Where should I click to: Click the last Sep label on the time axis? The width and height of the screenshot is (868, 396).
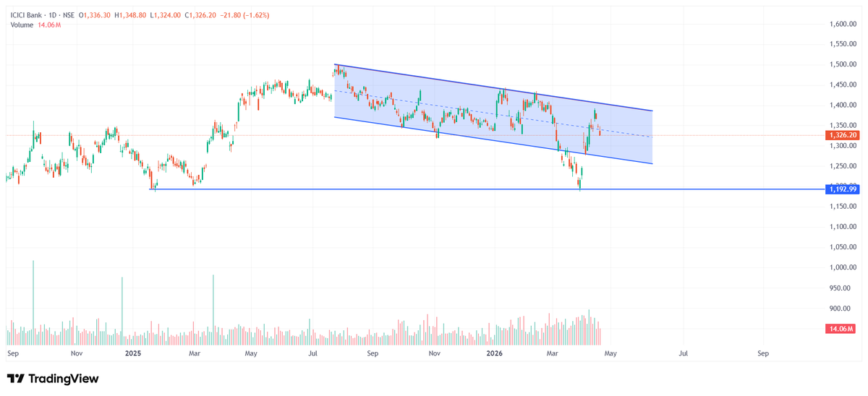763,354
